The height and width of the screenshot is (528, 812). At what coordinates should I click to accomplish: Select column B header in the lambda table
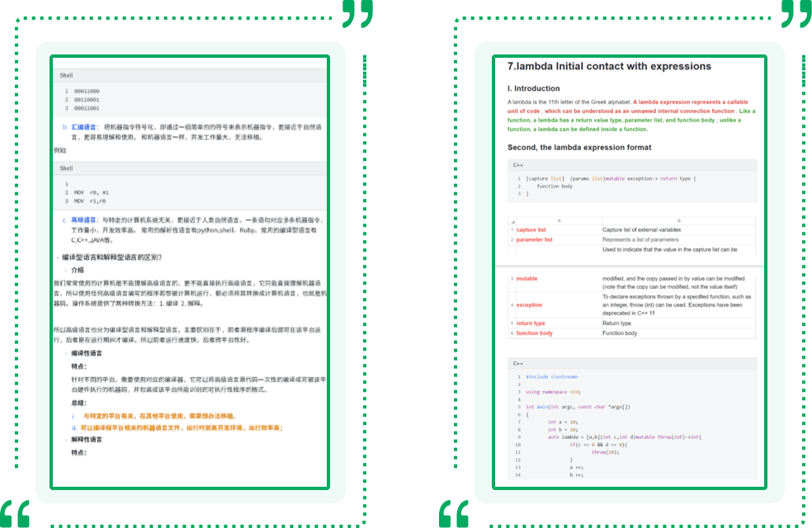(x=678, y=220)
